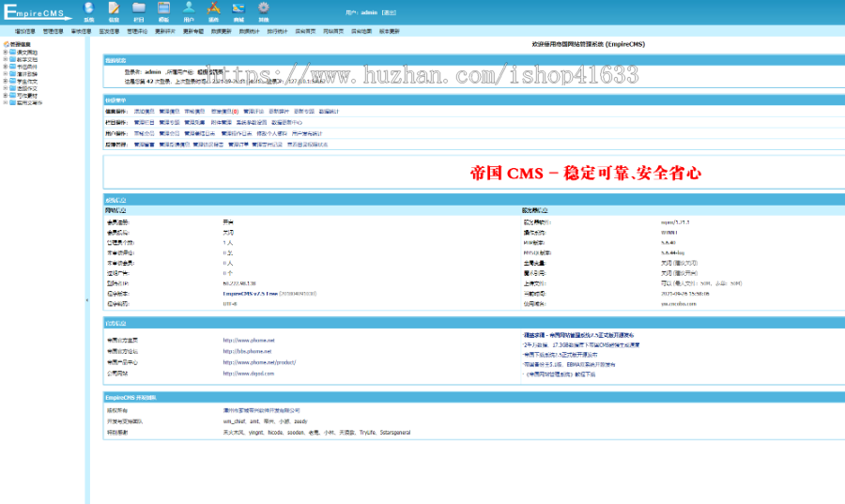
Task: Click 管理留言 in the 反馈管理 row
Action: click(x=144, y=145)
